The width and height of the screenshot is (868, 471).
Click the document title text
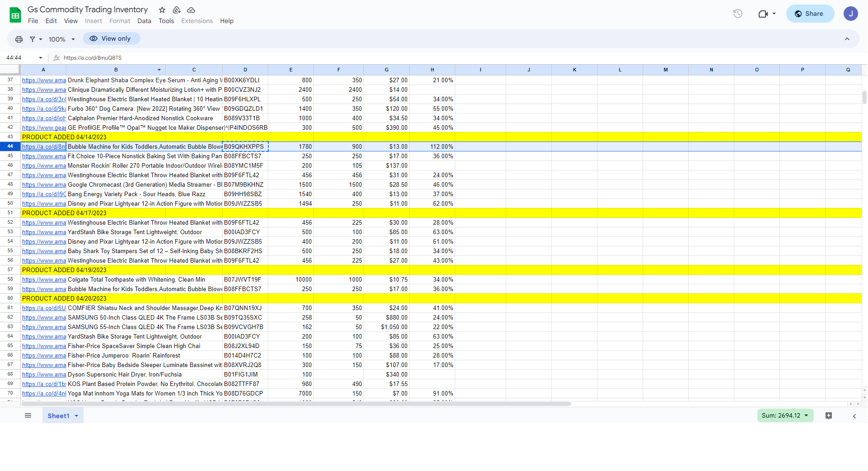[88, 9]
